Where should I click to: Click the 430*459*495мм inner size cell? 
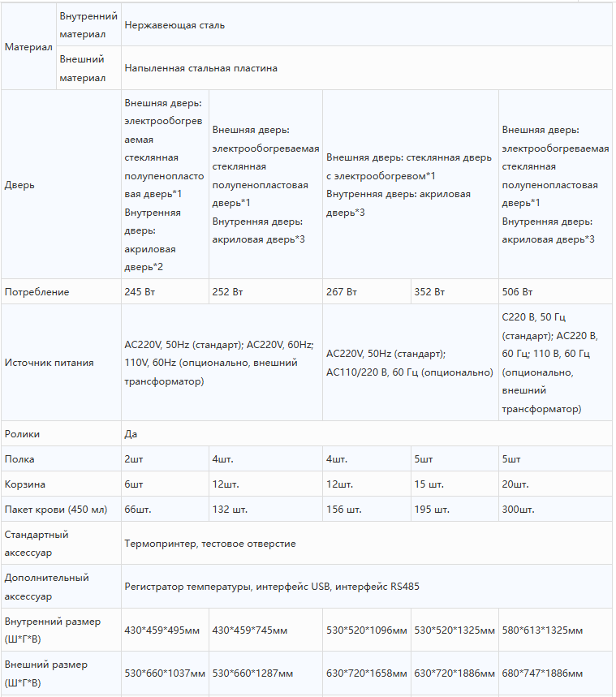165,630
